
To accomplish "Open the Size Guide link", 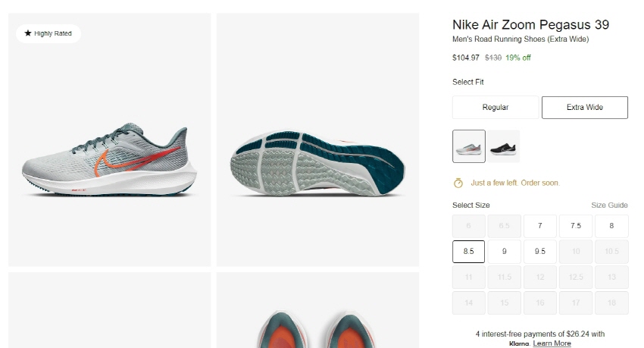I will pos(609,205).
